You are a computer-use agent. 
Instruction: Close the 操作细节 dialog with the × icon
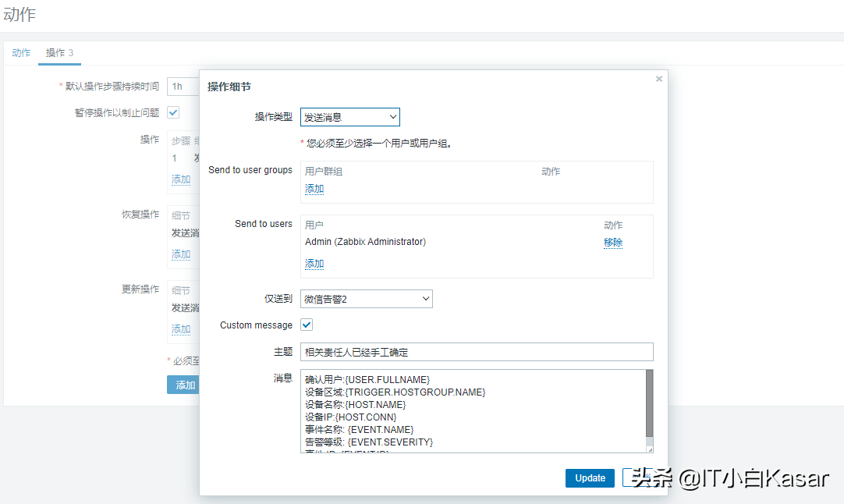(x=658, y=79)
